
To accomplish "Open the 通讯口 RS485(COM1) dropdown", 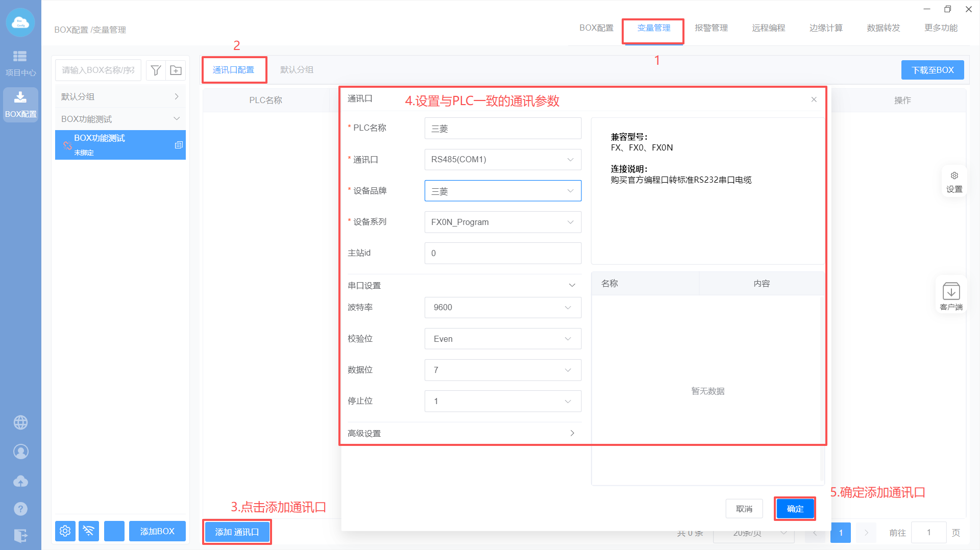I will tap(502, 160).
